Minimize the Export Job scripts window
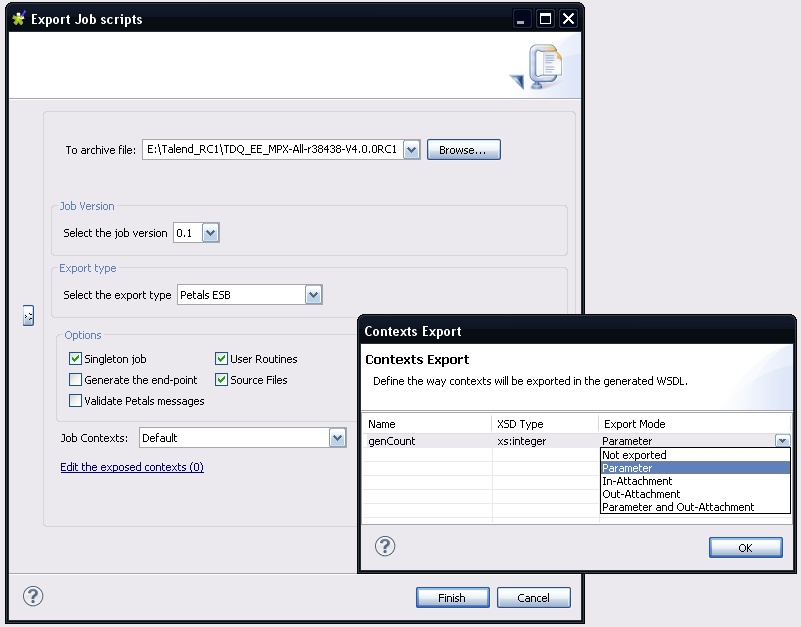 click(521, 19)
